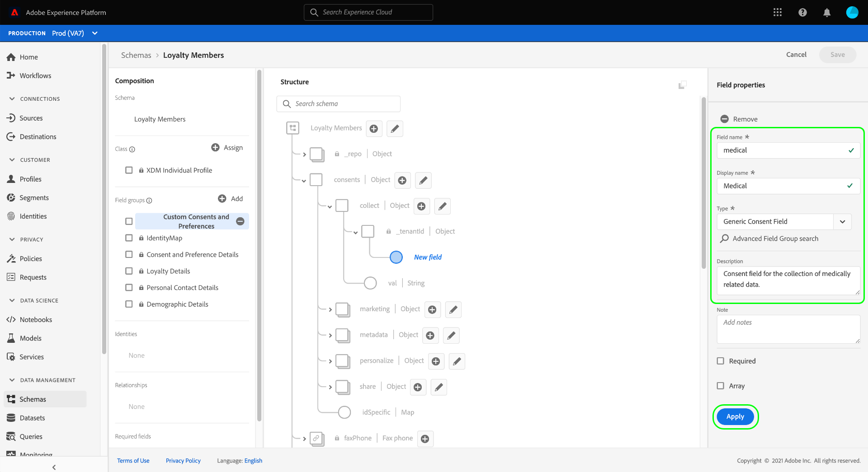This screenshot has width=868, height=472.
Task: Open the Prod (VA7) sandbox dropdown
Action: (x=75, y=33)
